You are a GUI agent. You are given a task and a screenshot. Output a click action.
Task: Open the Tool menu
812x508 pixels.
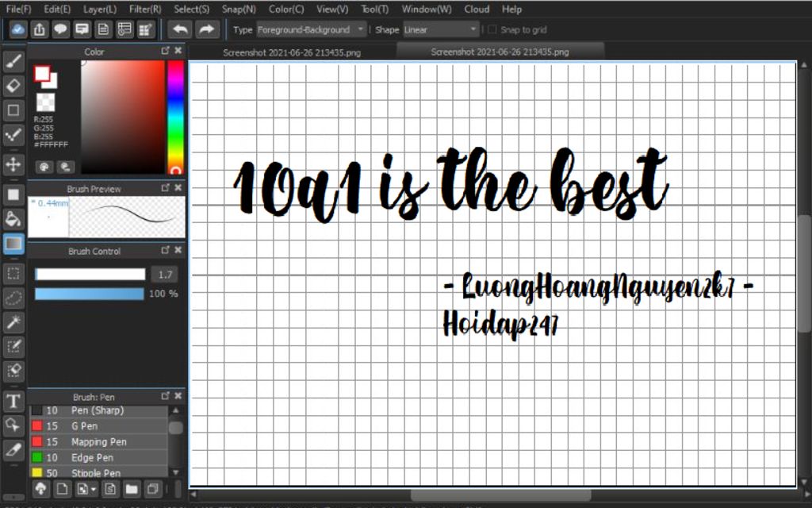click(375, 10)
